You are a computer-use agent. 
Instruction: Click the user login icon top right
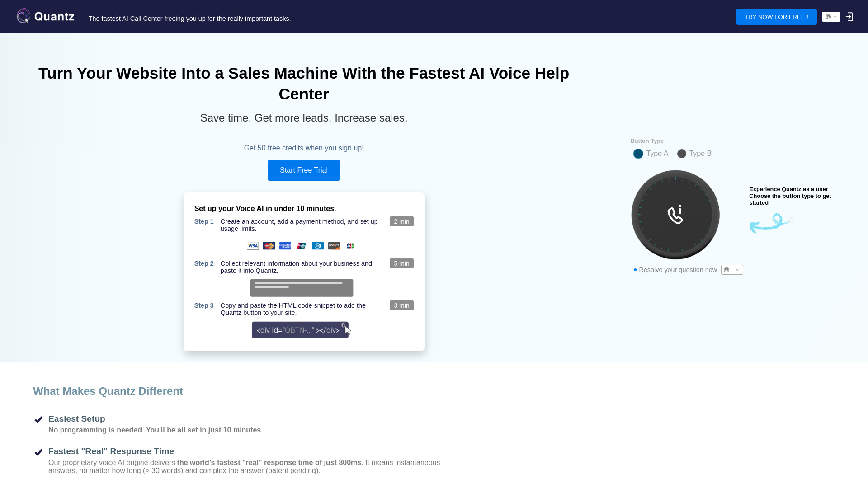click(849, 17)
